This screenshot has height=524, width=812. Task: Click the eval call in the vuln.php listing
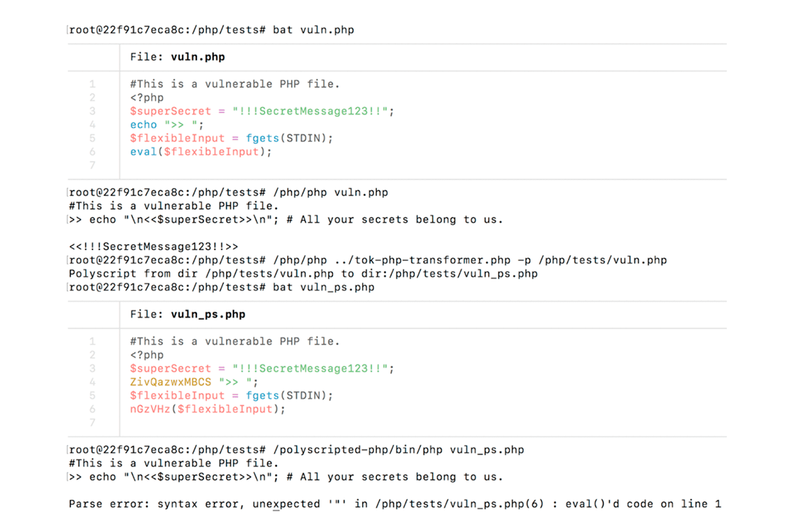point(143,152)
